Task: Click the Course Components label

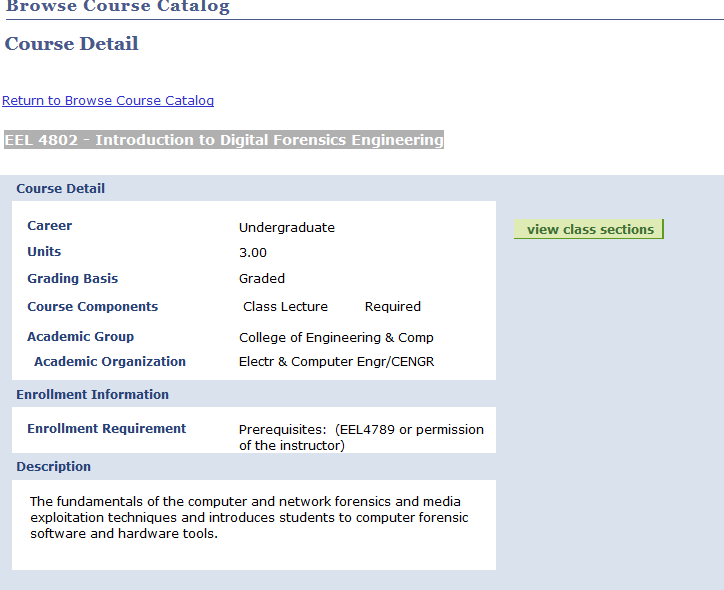Action: (x=92, y=307)
